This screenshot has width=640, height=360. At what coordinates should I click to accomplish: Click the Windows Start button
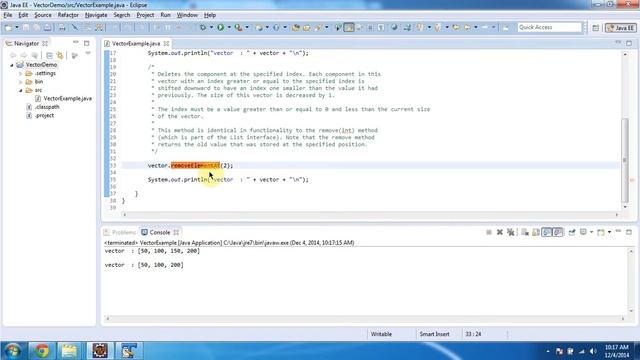click(13, 351)
